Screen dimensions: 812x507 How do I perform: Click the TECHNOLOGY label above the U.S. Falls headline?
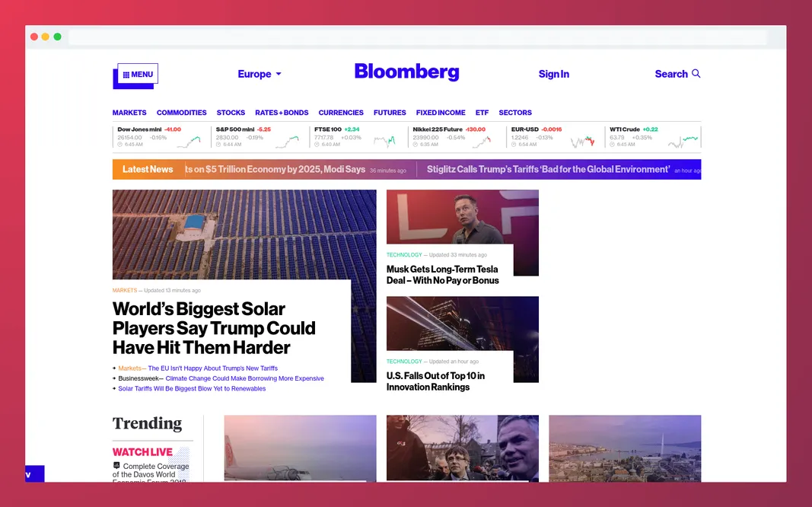[x=404, y=362]
